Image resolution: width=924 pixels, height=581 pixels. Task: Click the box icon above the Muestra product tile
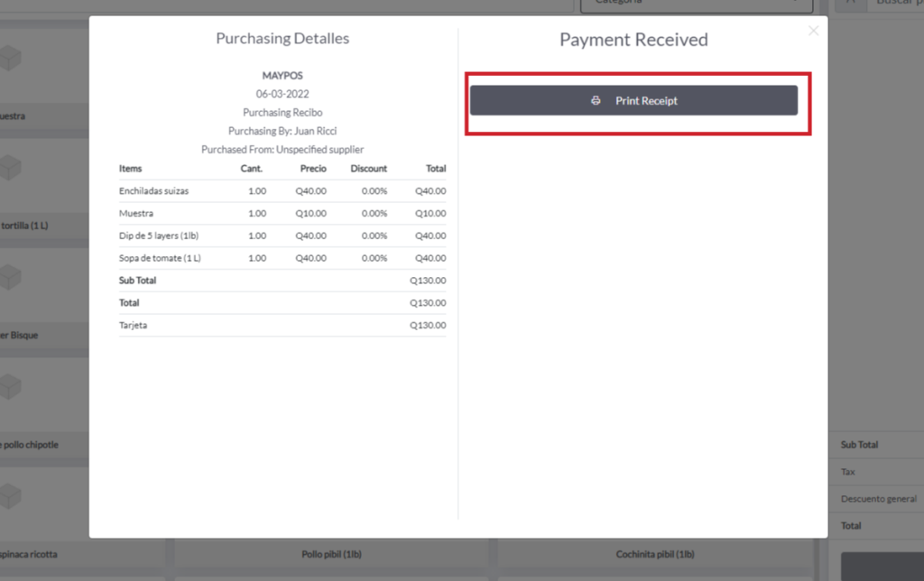click(x=9, y=59)
